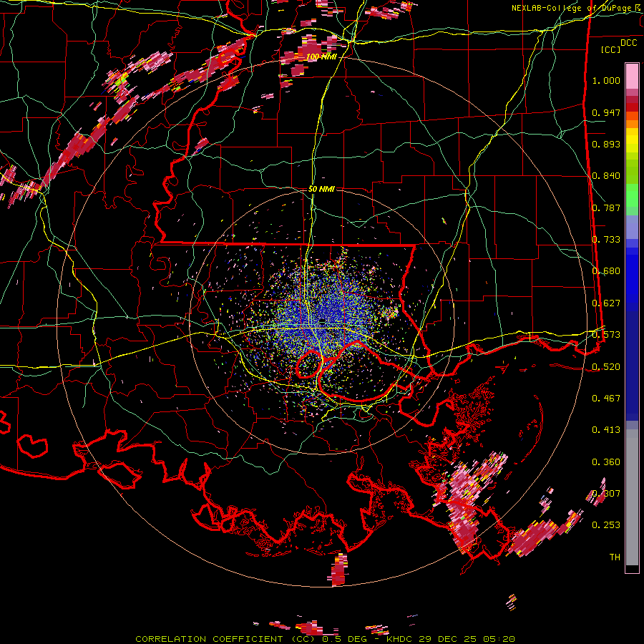Select the 0.840 scale value

(x=606, y=176)
